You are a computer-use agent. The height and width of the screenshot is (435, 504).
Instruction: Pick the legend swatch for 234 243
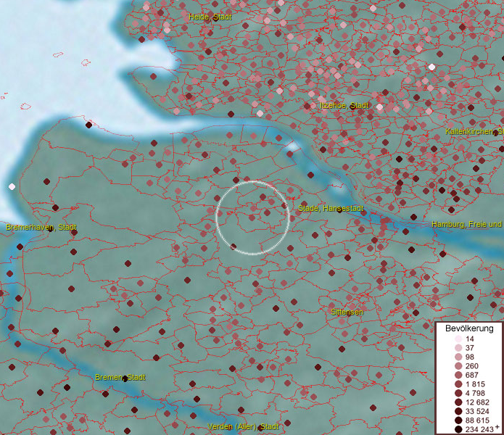click(x=458, y=429)
